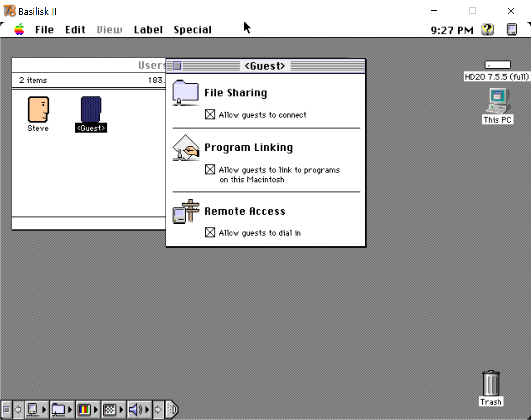Click the Control Strip left scroll arrow
The image size is (531, 420).
point(18,410)
